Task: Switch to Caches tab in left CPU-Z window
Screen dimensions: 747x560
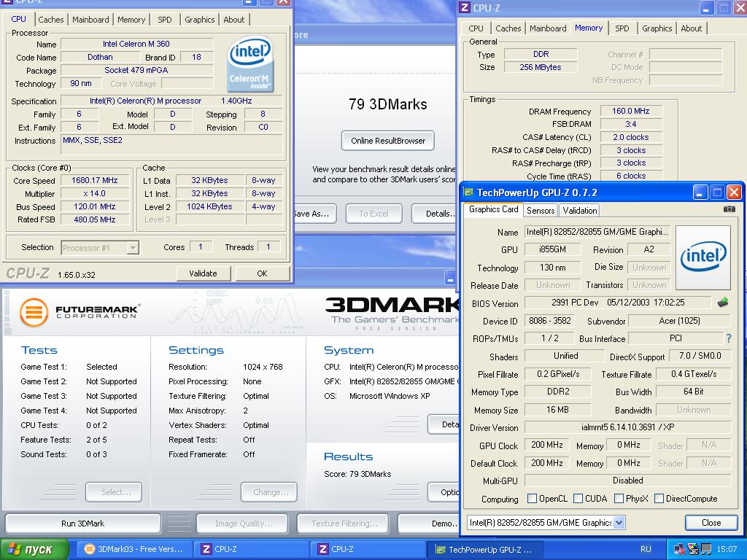Action: [x=50, y=20]
